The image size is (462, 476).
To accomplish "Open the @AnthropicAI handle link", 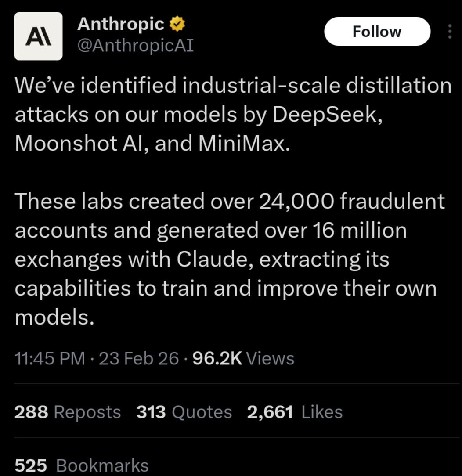I will click(135, 46).
